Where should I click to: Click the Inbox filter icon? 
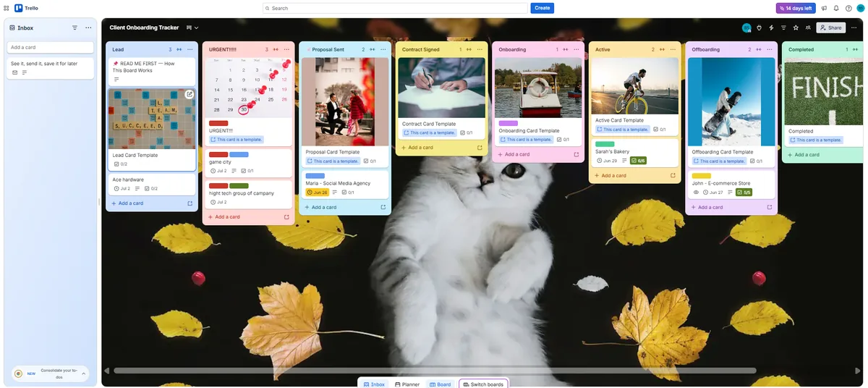pos(75,28)
